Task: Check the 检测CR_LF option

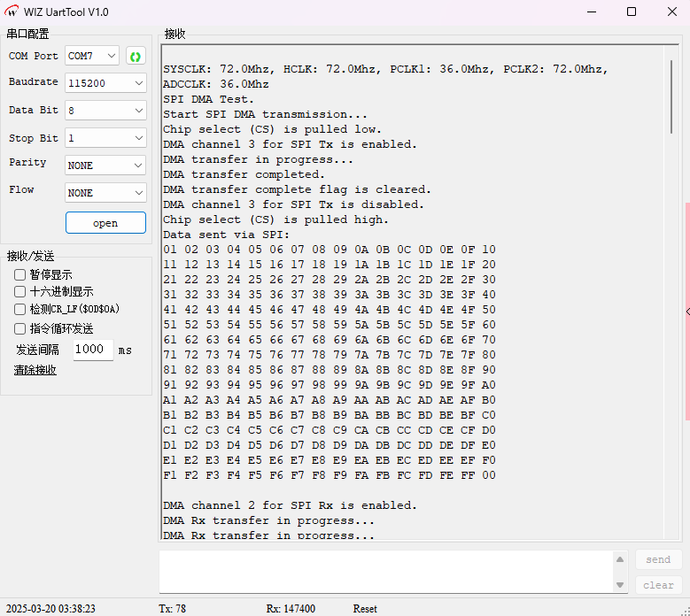Action: click(x=19, y=310)
